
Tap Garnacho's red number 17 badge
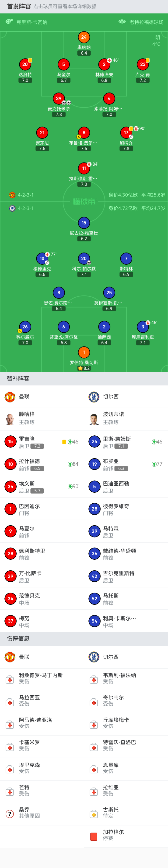click(x=126, y=133)
